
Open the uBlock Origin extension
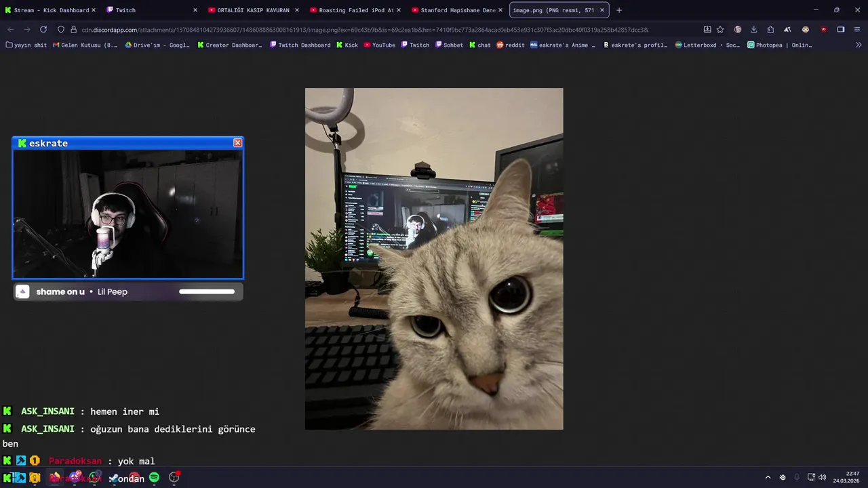[823, 30]
